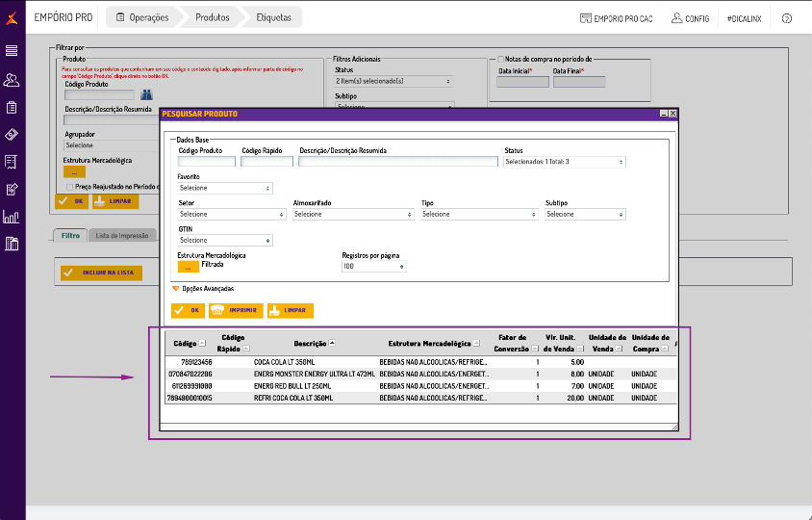This screenshot has height=520, width=812.
Task: Click the Código Rápido input field
Action: click(x=266, y=162)
